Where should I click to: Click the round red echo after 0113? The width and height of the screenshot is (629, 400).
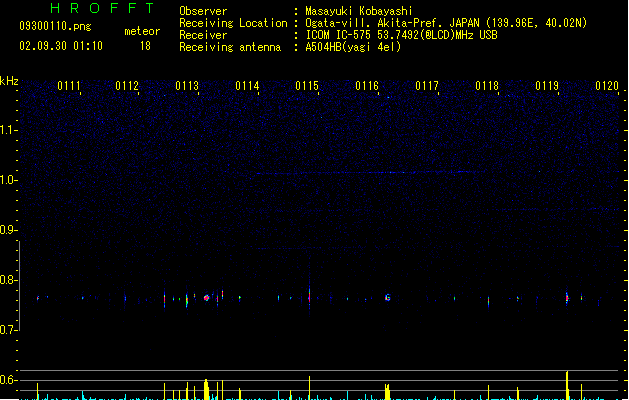tap(207, 298)
